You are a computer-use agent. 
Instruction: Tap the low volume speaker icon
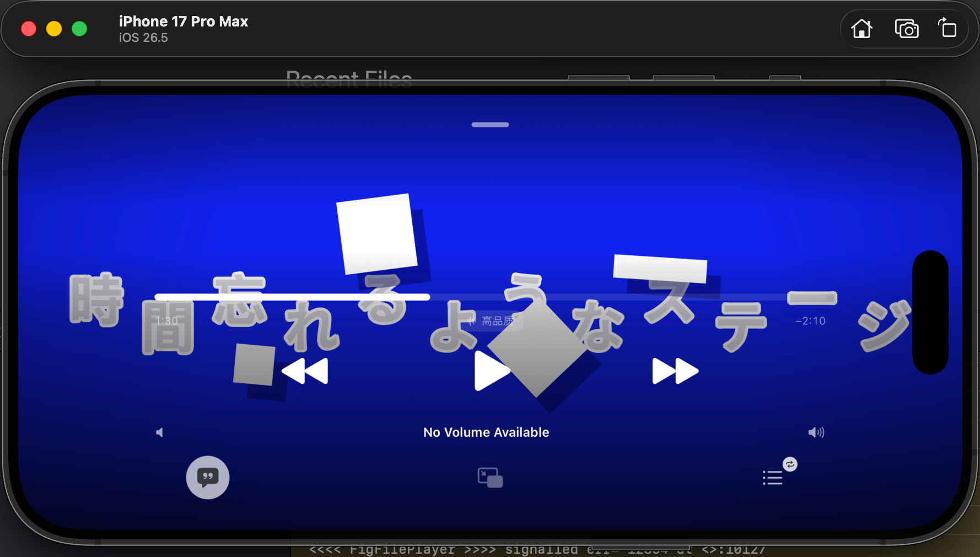click(x=159, y=432)
